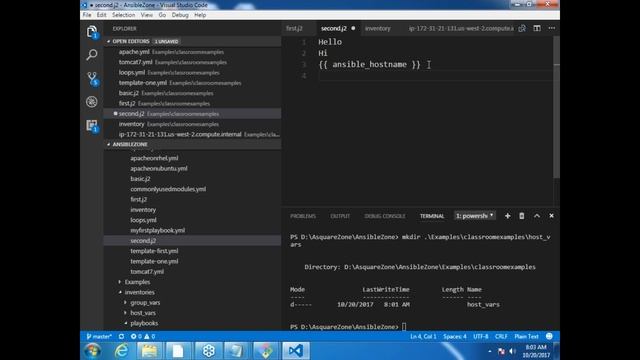640x360 pixels.
Task: Open template-first.yml in the file tree
Action: [193, 251]
